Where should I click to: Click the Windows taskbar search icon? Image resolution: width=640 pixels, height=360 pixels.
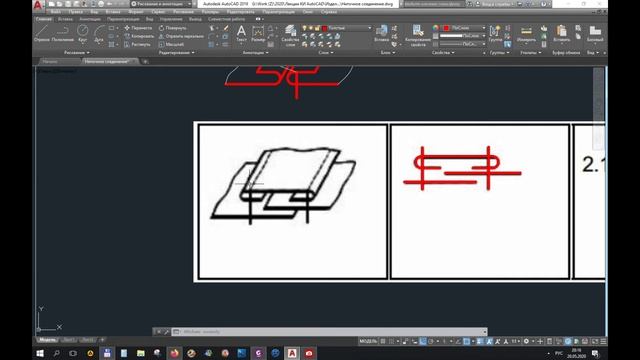pyautogui.click(x=56, y=353)
